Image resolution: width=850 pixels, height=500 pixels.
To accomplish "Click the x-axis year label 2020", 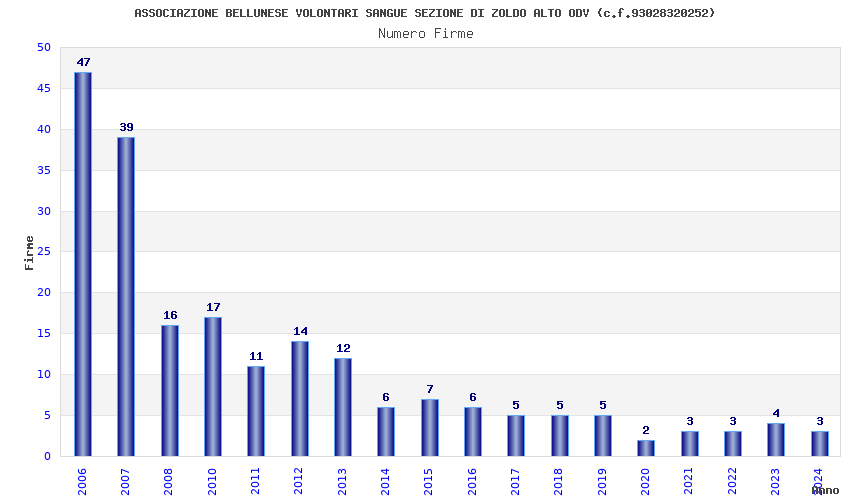I will (646, 482).
